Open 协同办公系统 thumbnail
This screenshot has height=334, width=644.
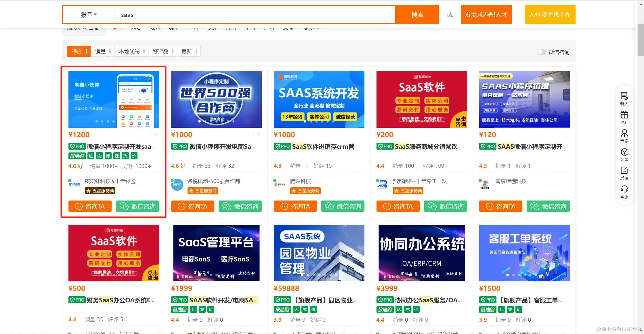pos(422,253)
